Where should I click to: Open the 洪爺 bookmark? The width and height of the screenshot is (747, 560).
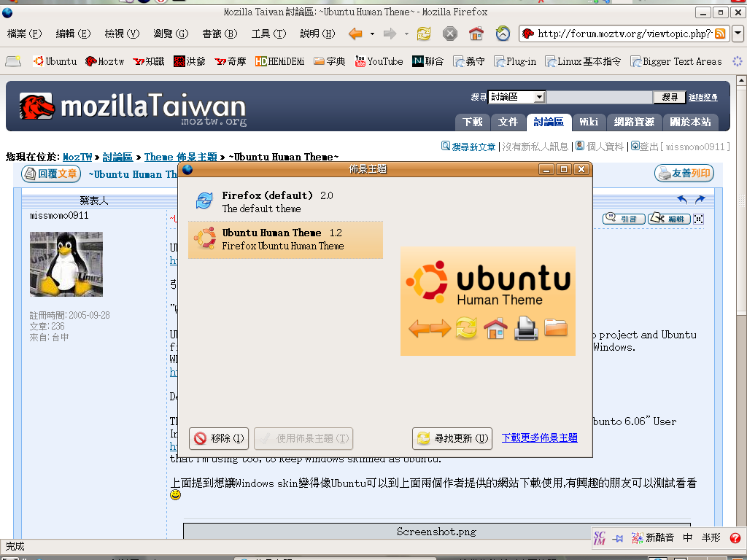(190, 61)
